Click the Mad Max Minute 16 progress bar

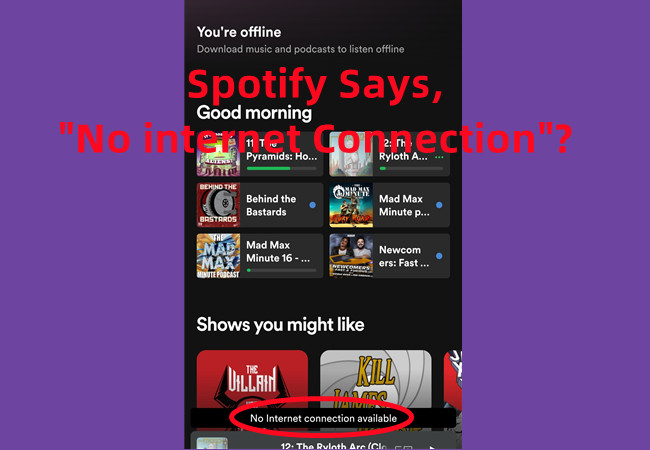point(281,270)
